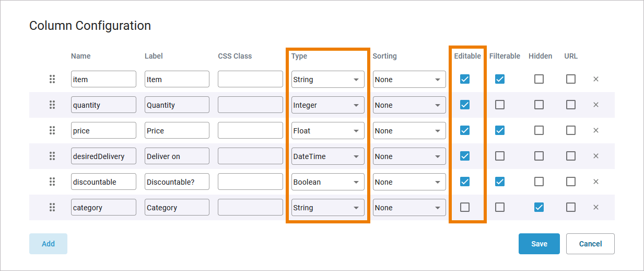The width and height of the screenshot is (644, 271).
Task: Click the Label field containing "Deliver on"
Action: [177, 156]
